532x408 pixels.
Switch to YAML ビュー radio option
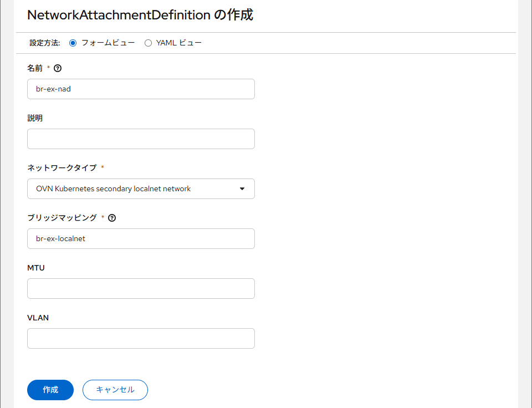(x=148, y=43)
